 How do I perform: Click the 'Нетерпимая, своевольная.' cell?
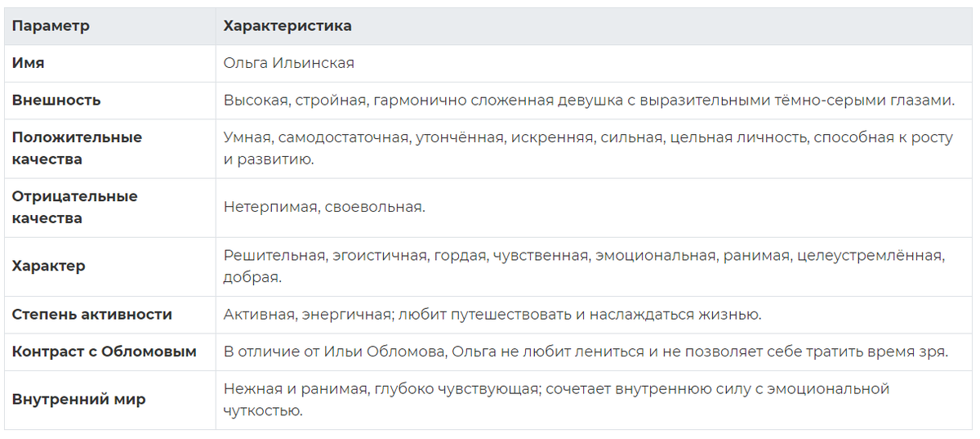324,208
